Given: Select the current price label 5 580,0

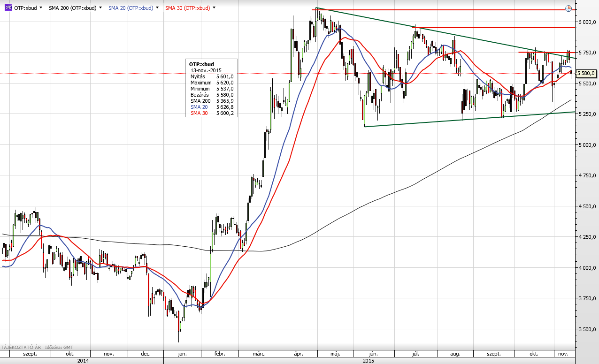Looking at the screenshot, I should tap(586, 73).
